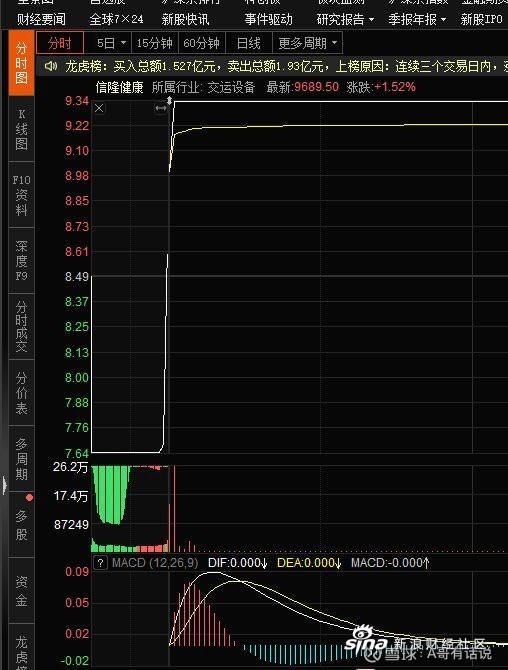Screen dimensions: 508x670
Task: Open 新股IPO link in top navigation
Action: point(482,19)
